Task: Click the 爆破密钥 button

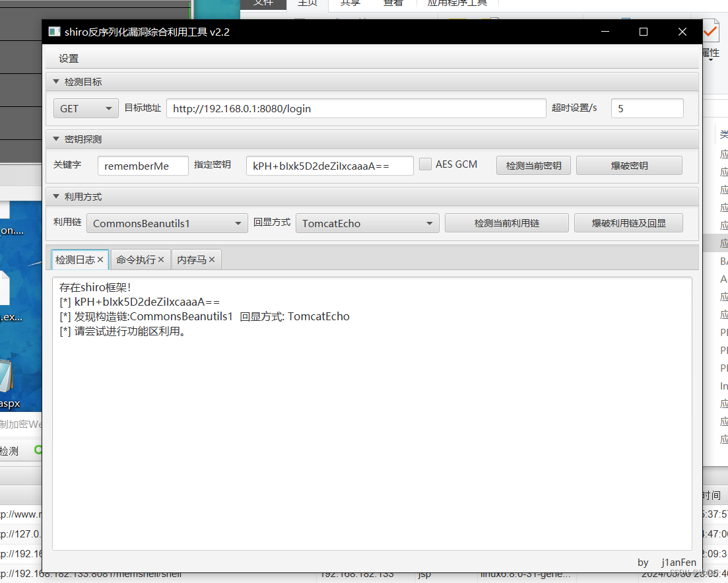Action: [629, 166]
